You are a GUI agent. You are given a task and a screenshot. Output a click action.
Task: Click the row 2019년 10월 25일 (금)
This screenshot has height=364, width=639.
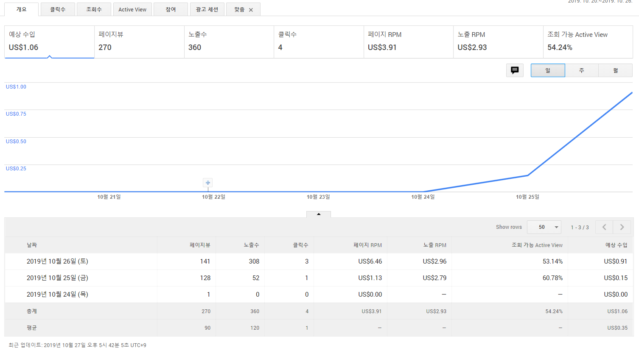click(x=319, y=278)
